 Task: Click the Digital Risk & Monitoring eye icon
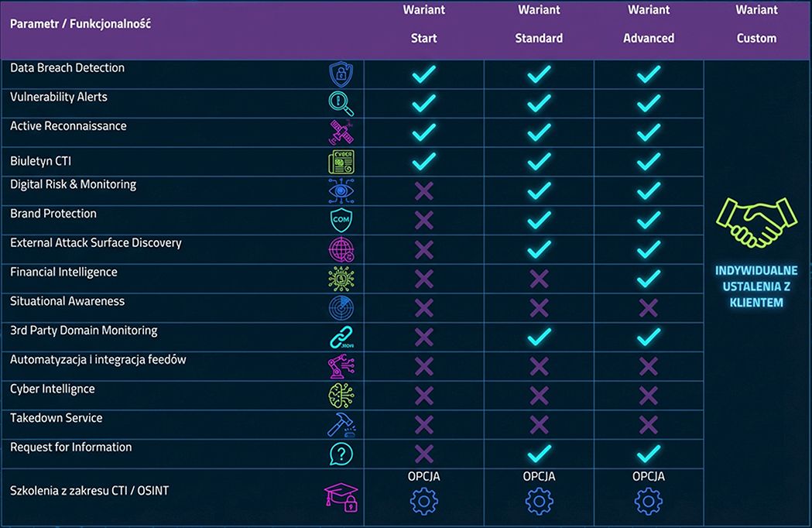click(x=341, y=191)
